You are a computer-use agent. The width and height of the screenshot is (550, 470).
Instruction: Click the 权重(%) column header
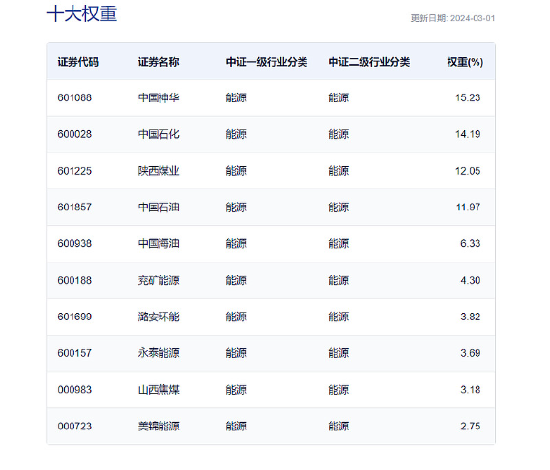click(x=465, y=62)
